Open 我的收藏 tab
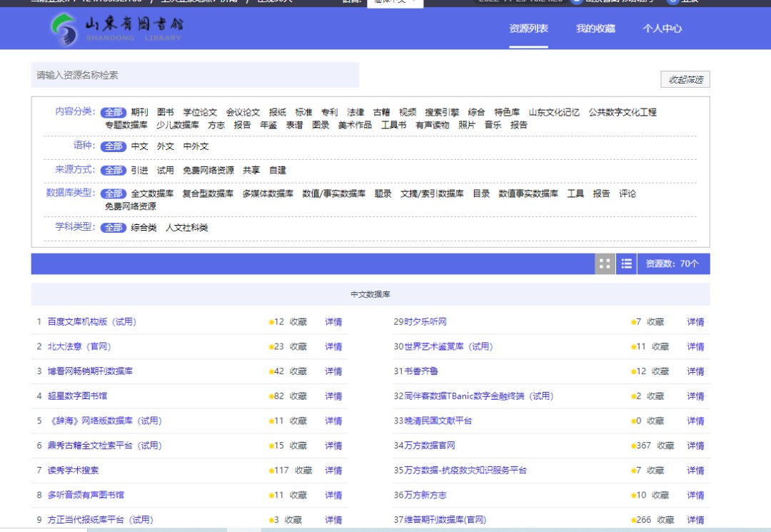Screen dimensions: 771x532 pos(595,29)
